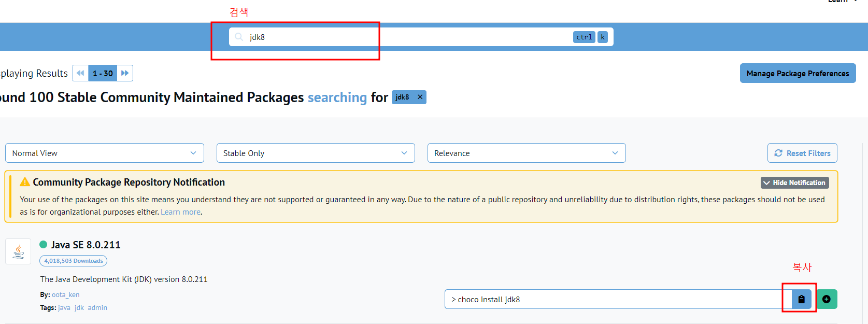Click the green status dot beside Java SE

(44, 244)
